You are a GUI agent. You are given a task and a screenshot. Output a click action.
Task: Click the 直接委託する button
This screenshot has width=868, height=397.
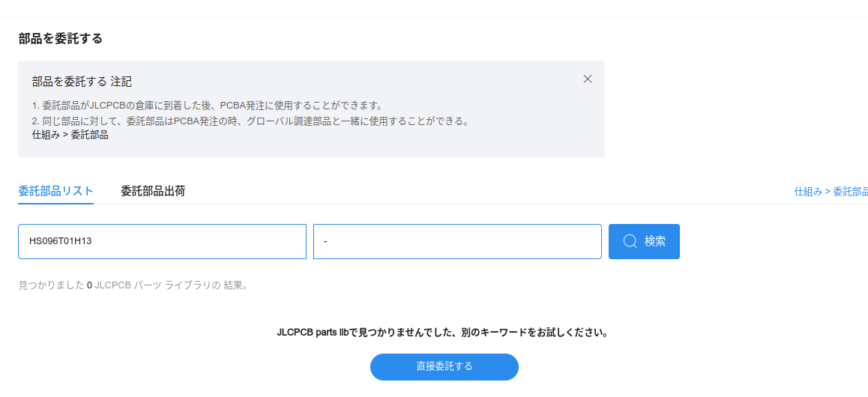pyautogui.click(x=444, y=366)
